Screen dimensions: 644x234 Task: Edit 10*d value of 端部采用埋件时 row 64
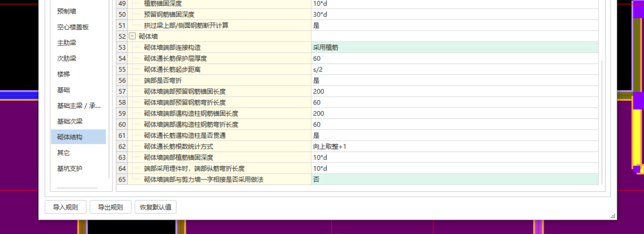point(455,168)
